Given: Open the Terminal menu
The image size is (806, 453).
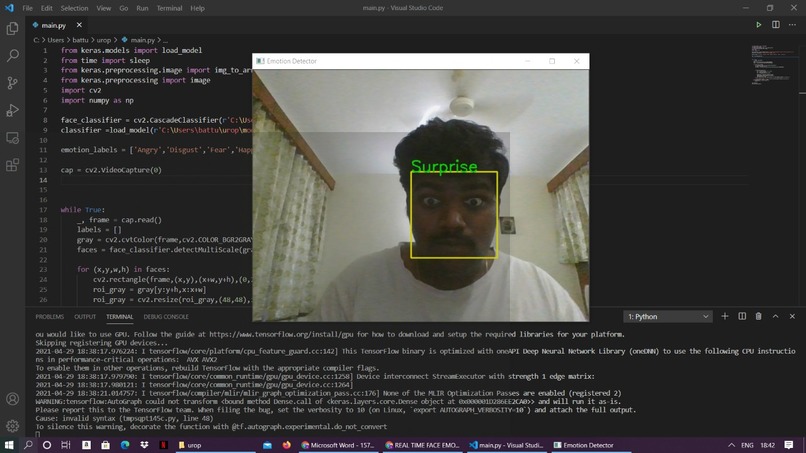Looking at the screenshot, I should [170, 8].
